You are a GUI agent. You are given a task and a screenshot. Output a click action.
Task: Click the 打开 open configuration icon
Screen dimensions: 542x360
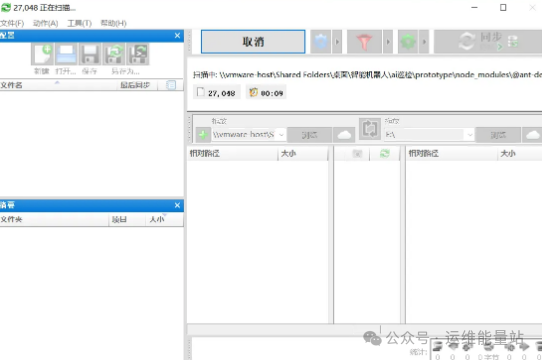66,54
